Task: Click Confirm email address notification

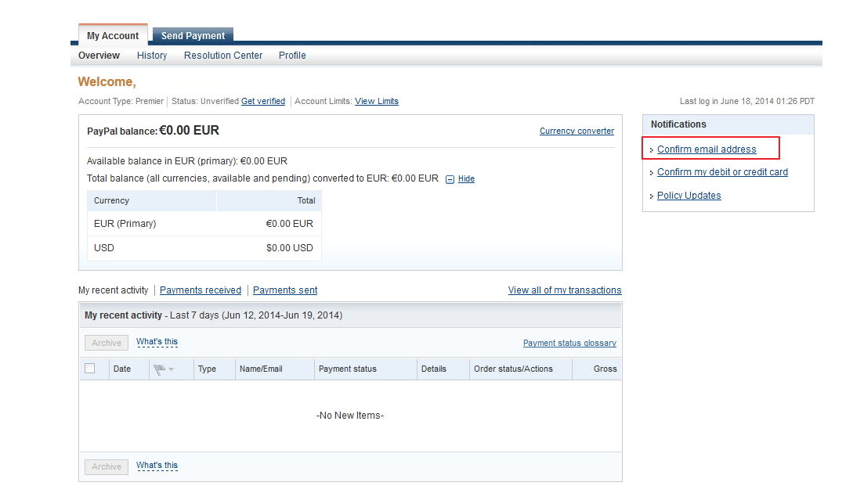Action: click(707, 149)
